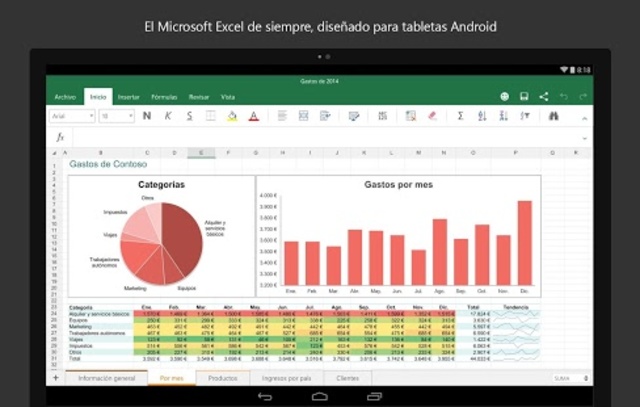Open the Información general sheet tab

click(x=107, y=378)
